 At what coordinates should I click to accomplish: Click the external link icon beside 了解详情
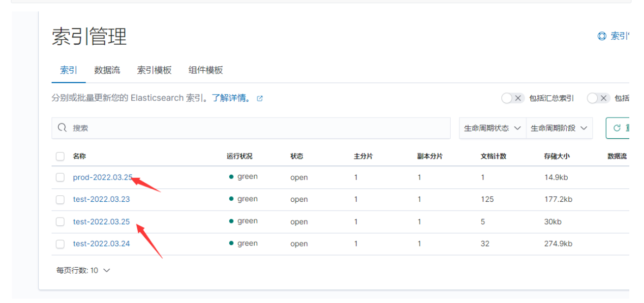[260, 98]
